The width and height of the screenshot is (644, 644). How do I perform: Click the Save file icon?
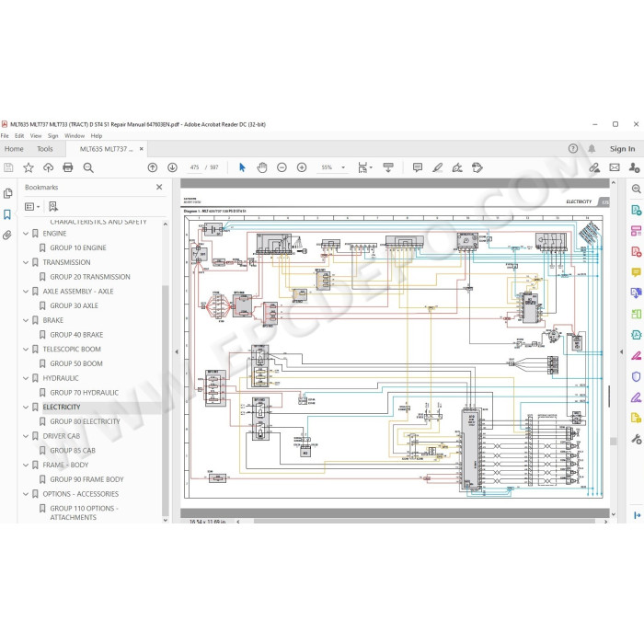click(x=8, y=167)
